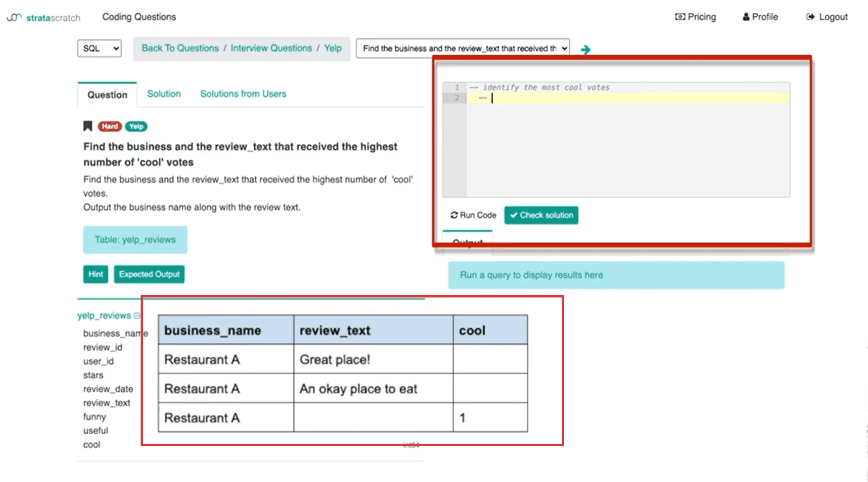
Task: Click the Hint button
Action: pyautogui.click(x=95, y=274)
